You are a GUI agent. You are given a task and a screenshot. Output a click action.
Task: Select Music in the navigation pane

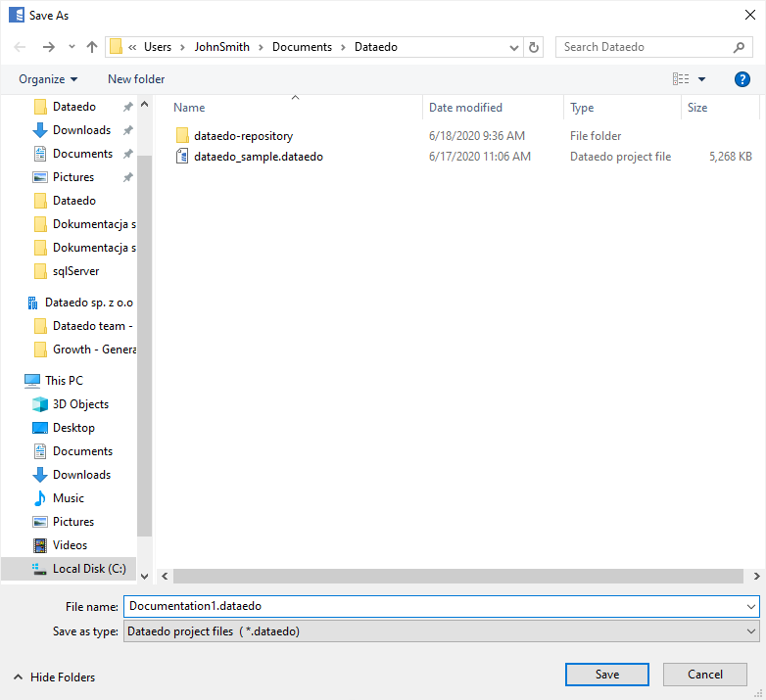point(68,498)
